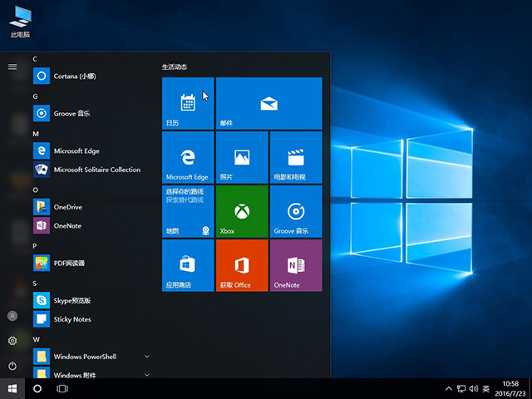The width and height of the screenshot is (532, 399).
Task: Open the Store (应用商店) tile
Action: click(x=188, y=265)
